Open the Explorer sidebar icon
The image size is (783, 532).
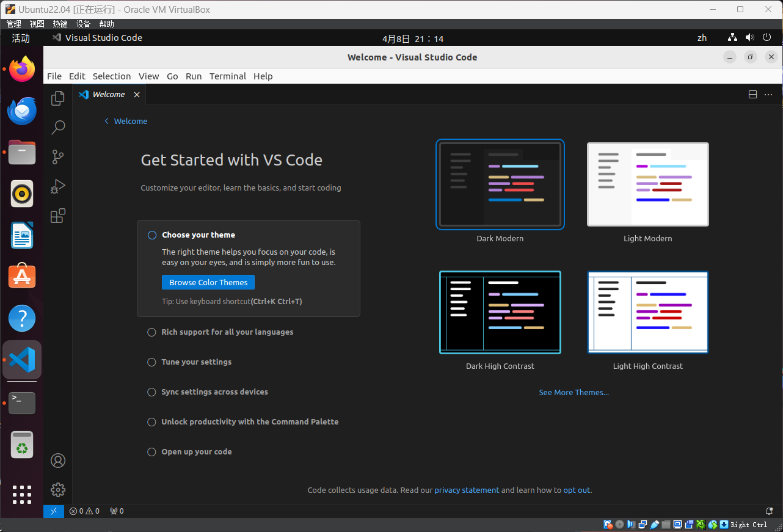pos(57,98)
